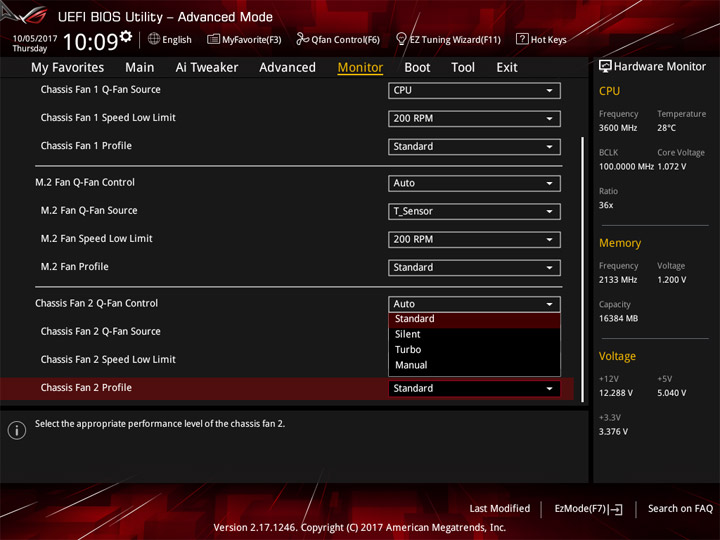Image resolution: width=720 pixels, height=540 pixels.
Task: Switch to Boot tab
Action: click(x=417, y=68)
